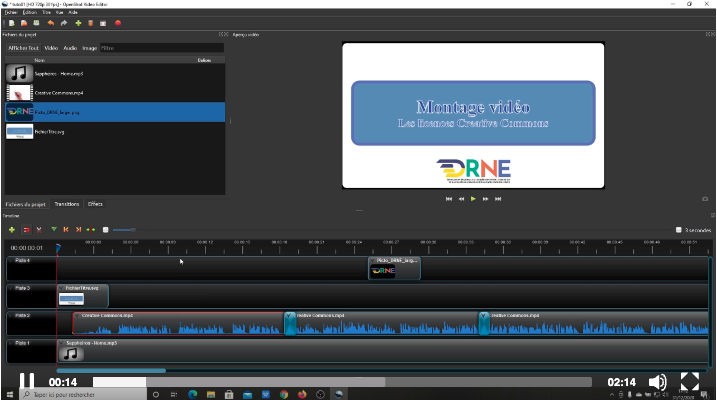Jump to the previous marker
This screenshot has width=717, height=400.
(x=66, y=229)
